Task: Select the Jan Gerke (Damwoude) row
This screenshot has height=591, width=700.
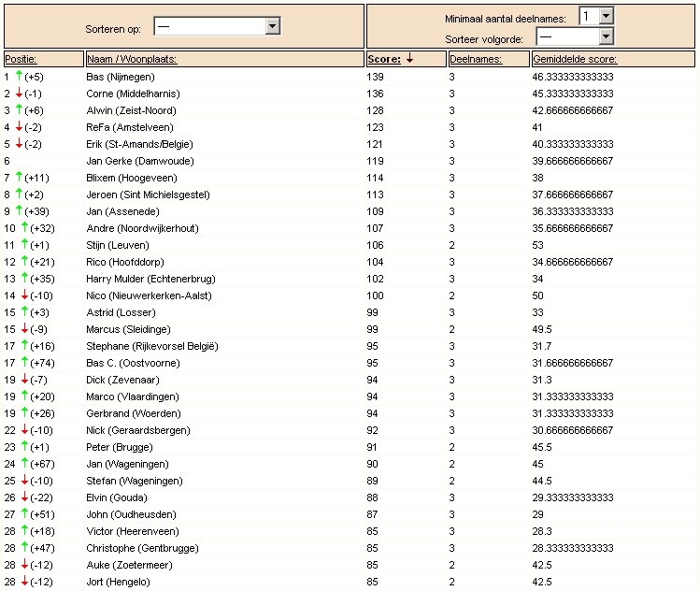Action: click(350, 161)
